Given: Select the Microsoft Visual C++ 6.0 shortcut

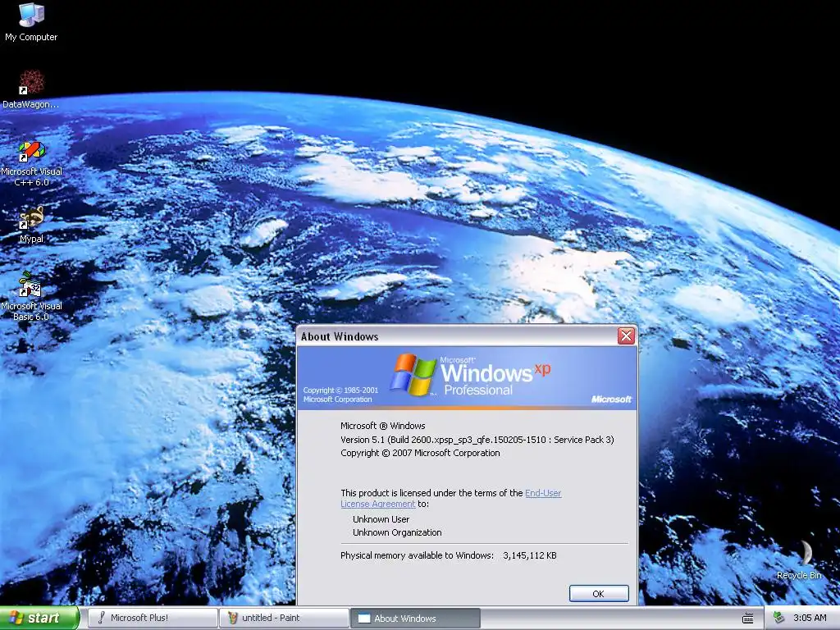Looking at the screenshot, I should [31, 164].
